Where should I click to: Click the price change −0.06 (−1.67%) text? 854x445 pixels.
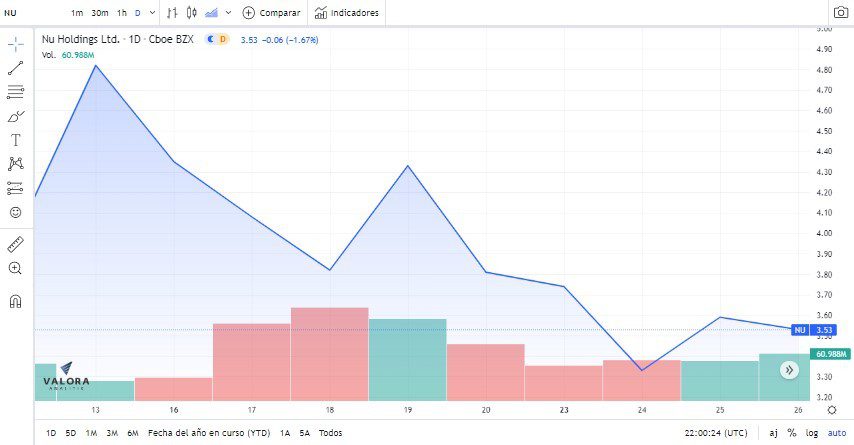tap(290, 40)
